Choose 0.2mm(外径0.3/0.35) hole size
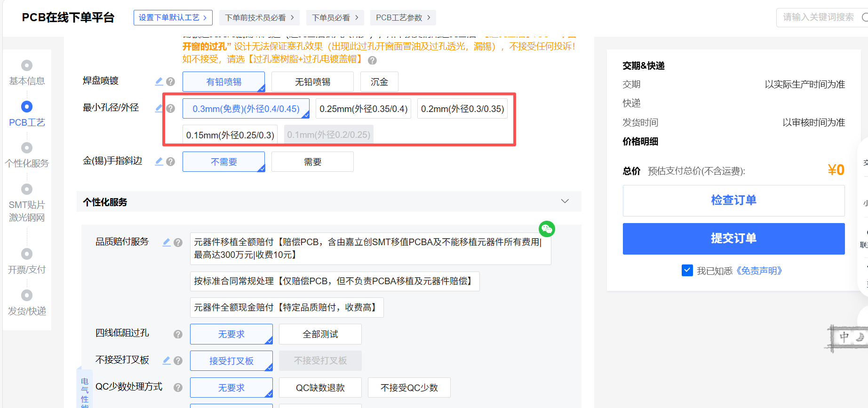Image resolution: width=868 pixels, height=408 pixels. (x=462, y=109)
